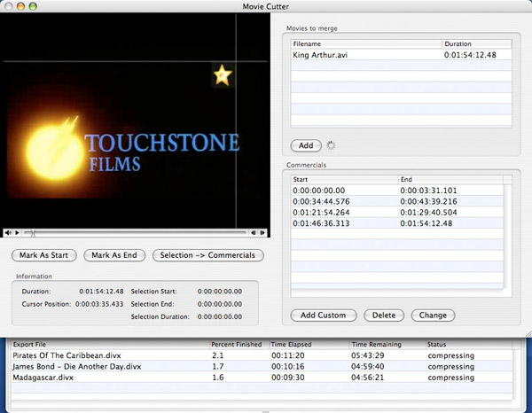Click King Arthur duration 0:01:54:12.48 cell

coord(470,55)
